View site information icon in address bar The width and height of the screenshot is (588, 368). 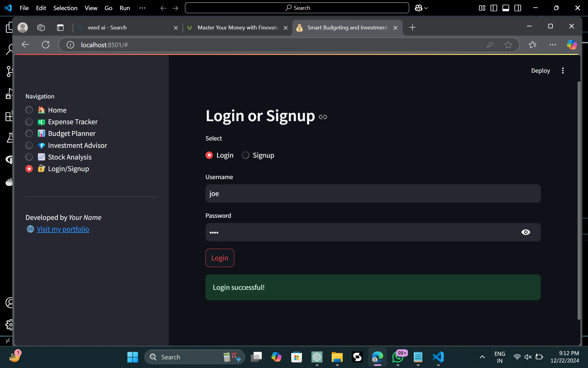coord(70,45)
